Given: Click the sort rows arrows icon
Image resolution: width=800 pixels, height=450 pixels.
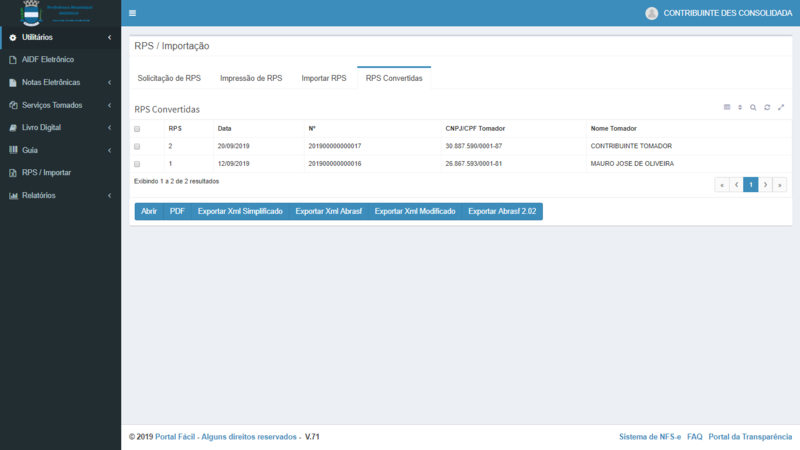Looking at the screenshot, I should pyautogui.click(x=740, y=107).
